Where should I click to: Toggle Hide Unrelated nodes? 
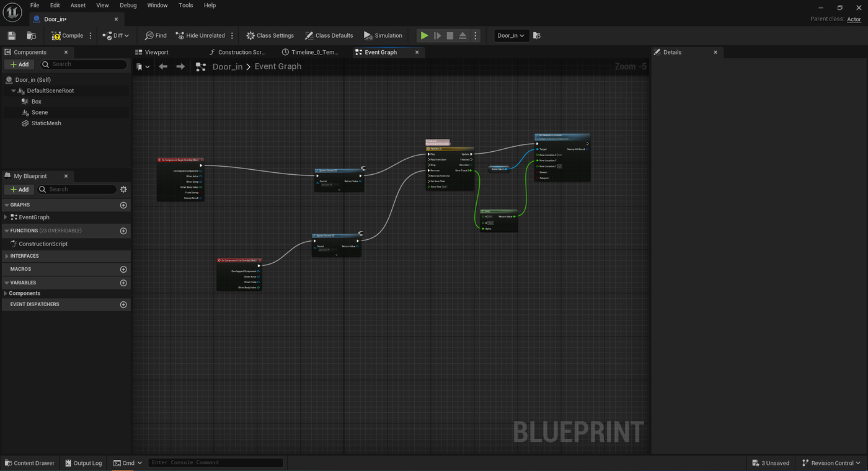pyautogui.click(x=200, y=35)
